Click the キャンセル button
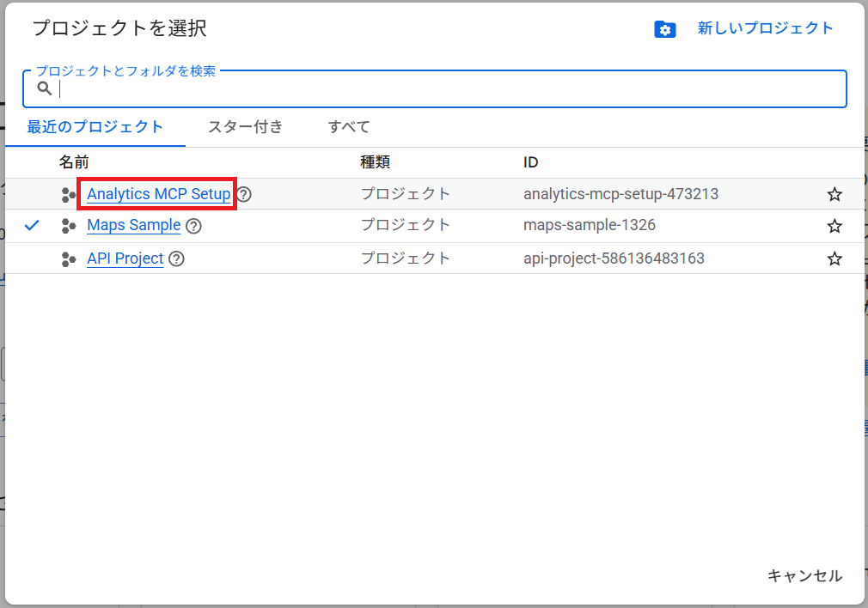 tap(804, 575)
